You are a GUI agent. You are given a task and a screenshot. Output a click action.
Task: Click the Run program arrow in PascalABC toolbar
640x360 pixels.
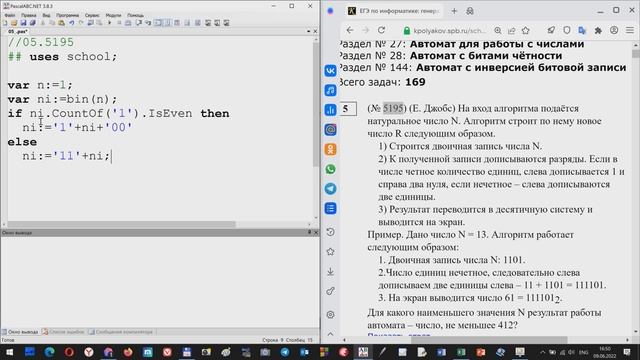coord(109,23)
